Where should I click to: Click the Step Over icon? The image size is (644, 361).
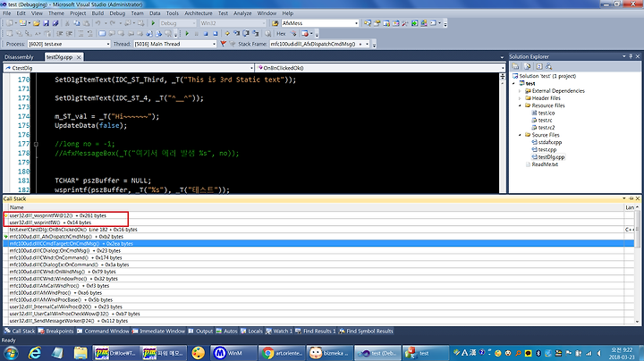pos(246,34)
